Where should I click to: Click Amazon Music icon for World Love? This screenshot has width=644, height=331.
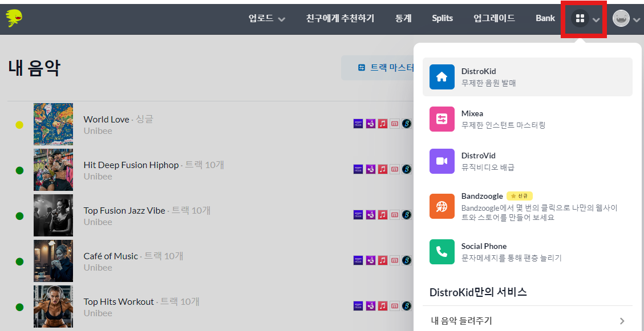point(358,124)
